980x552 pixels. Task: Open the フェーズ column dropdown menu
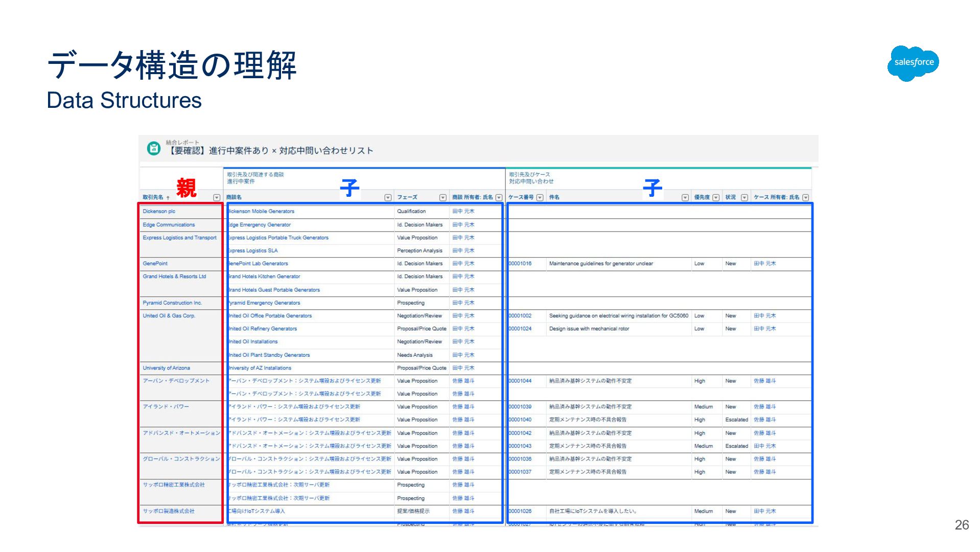[x=443, y=198]
